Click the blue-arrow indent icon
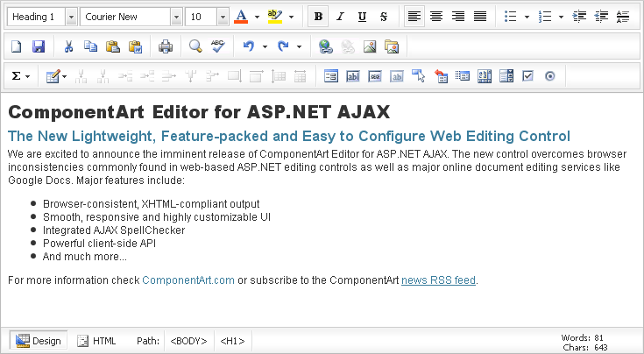 [579, 17]
